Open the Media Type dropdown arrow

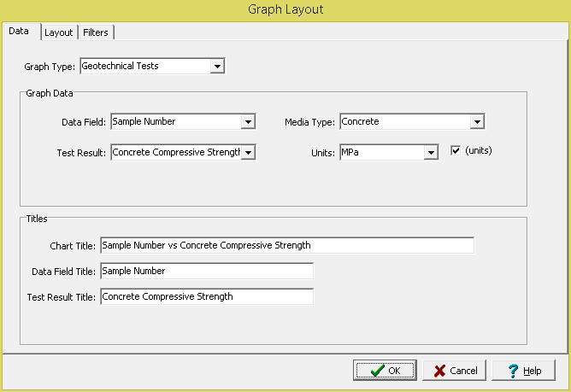[477, 122]
